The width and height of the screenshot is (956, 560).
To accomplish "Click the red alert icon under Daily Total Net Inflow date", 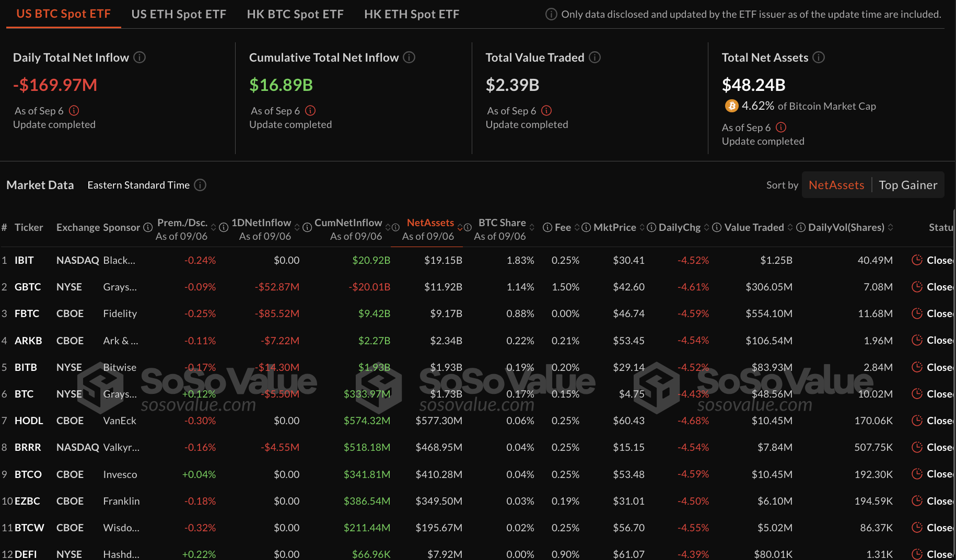I will (74, 110).
